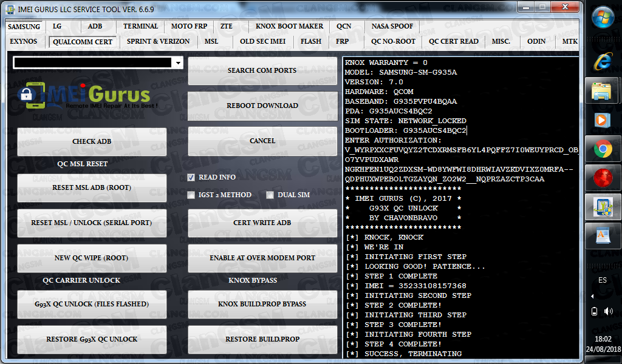Click the SEARCH COM PORTS button
This screenshot has width=622, height=364.
tap(262, 70)
